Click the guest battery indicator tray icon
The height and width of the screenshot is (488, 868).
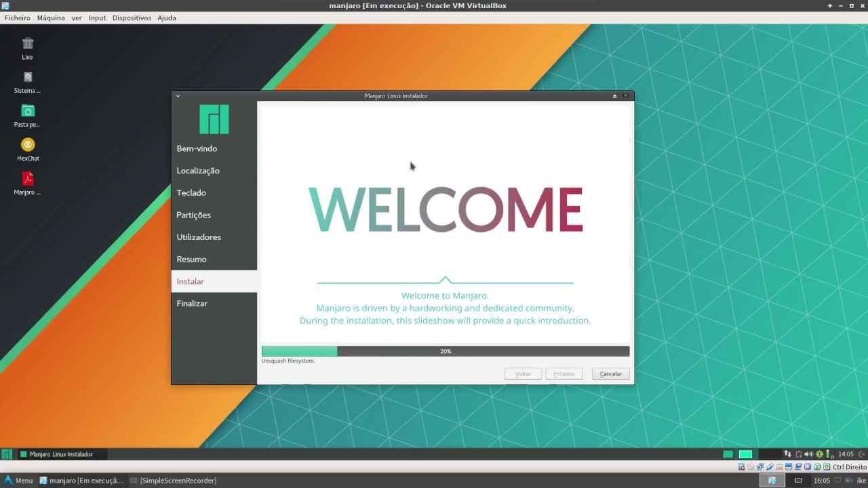coord(829,454)
